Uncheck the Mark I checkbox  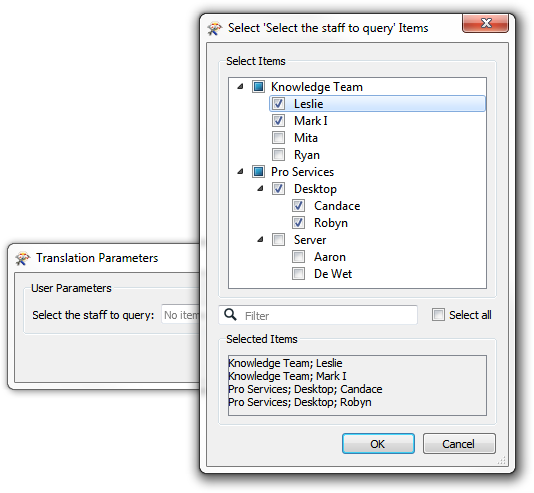[x=278, y=121]
